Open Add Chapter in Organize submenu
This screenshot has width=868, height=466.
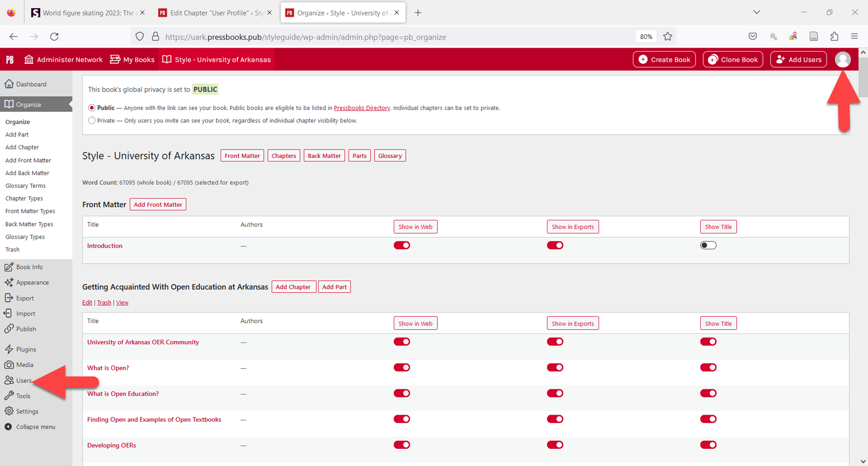coord(22,147)
